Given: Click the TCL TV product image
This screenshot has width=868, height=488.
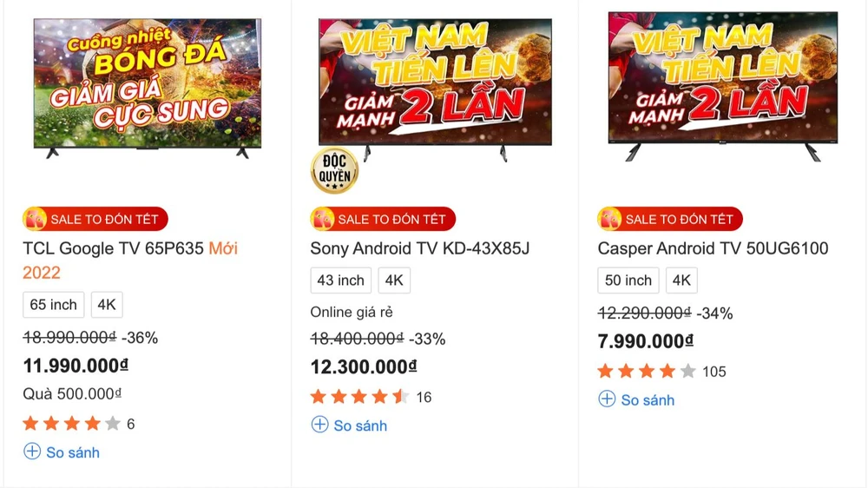Looking at the screenshot, I should pyautogui.click(x=147, y=87).
